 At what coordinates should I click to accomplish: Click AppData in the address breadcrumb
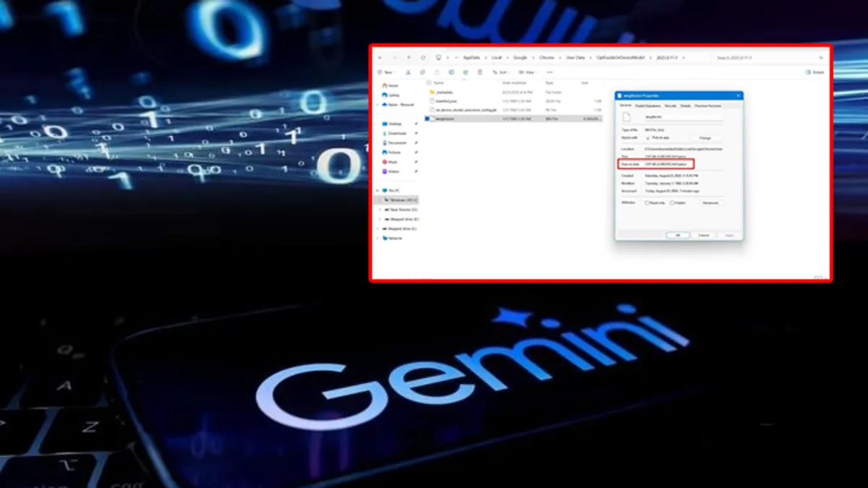[472, 58]
